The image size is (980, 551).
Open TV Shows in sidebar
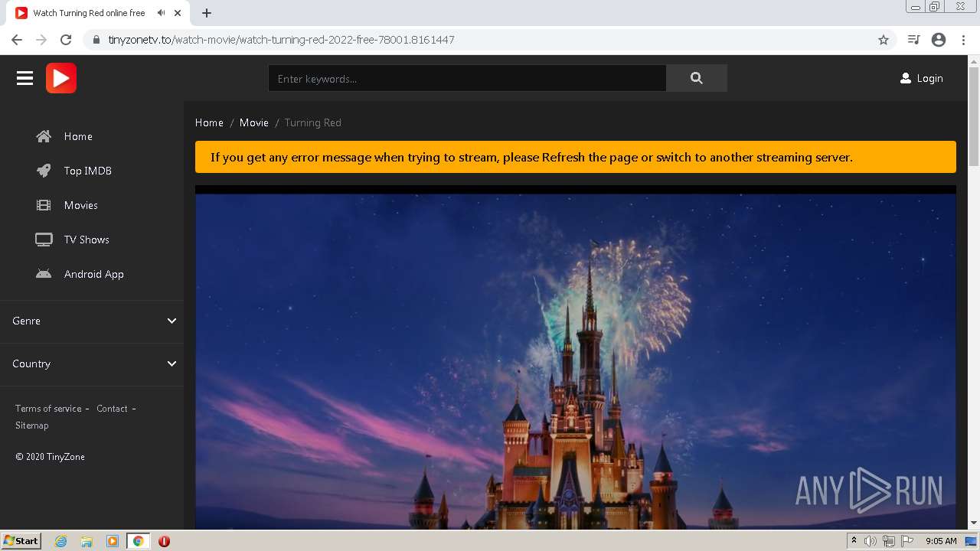pos(87,240)
